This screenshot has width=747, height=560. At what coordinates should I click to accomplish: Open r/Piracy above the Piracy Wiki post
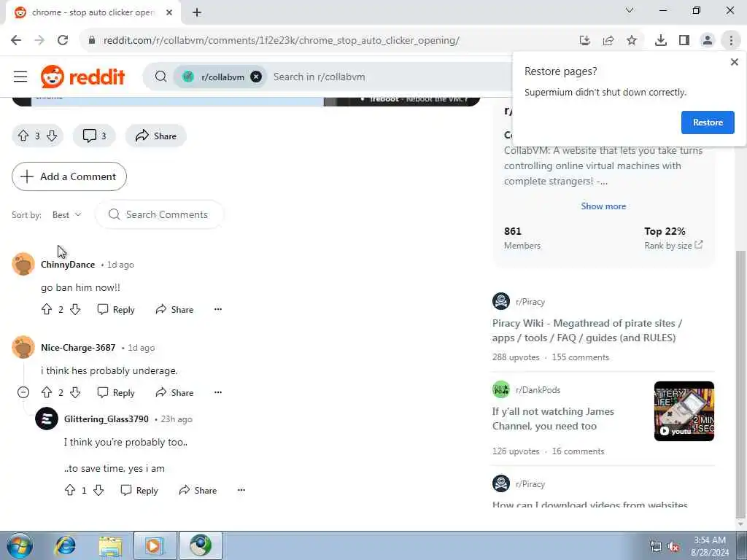(530, 301)
